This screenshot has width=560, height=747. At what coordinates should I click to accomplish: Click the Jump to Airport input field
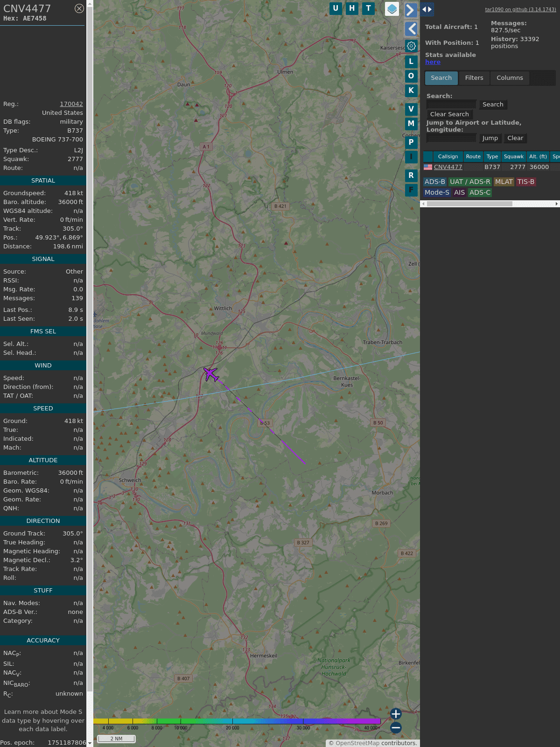pos(451,138)
